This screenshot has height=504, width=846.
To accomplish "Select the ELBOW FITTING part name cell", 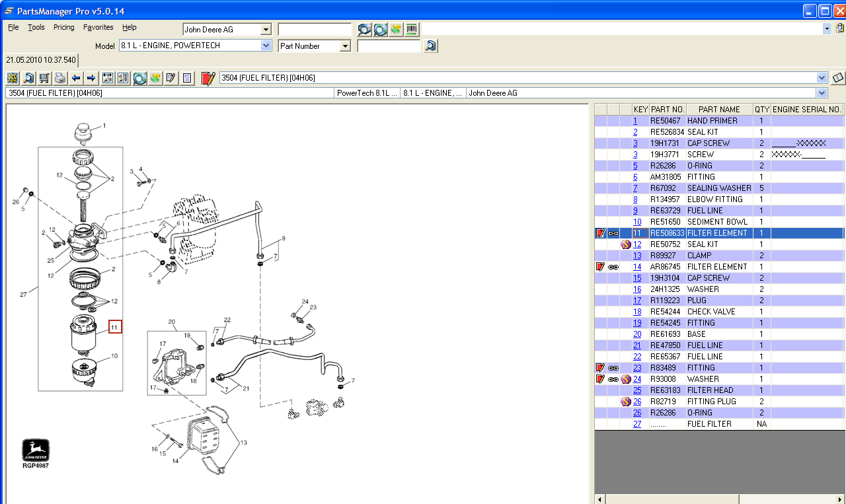I will [x=720, y=199].
